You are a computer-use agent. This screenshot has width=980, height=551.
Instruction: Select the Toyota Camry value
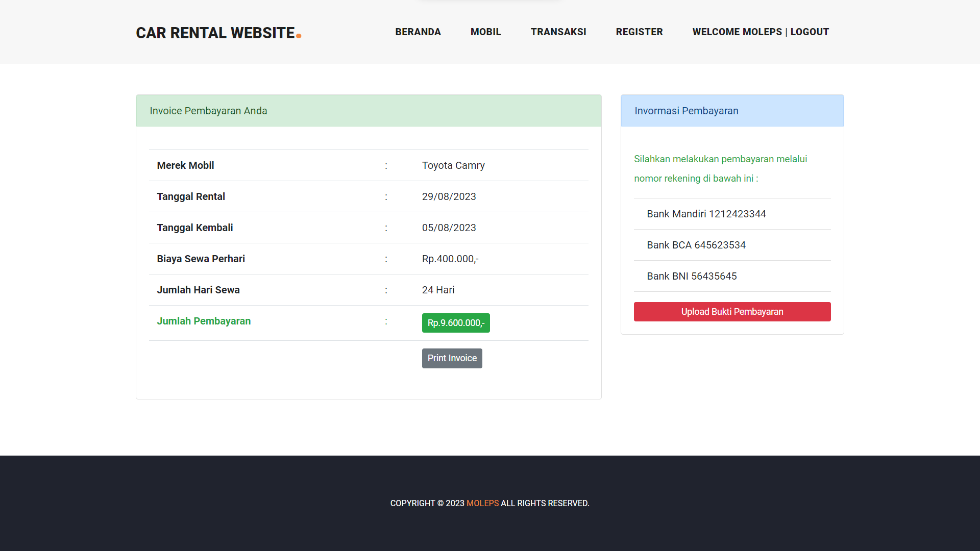pos(453,165)
